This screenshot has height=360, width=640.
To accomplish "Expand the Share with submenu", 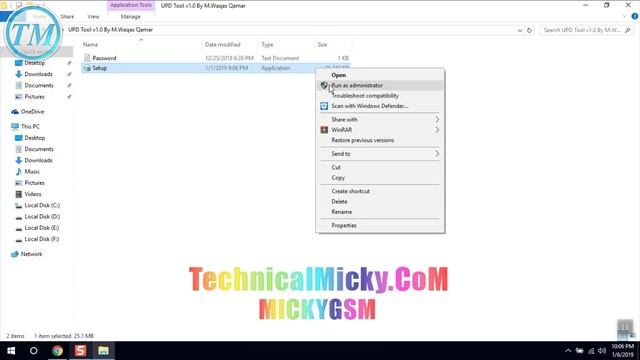I will point(380,120).
